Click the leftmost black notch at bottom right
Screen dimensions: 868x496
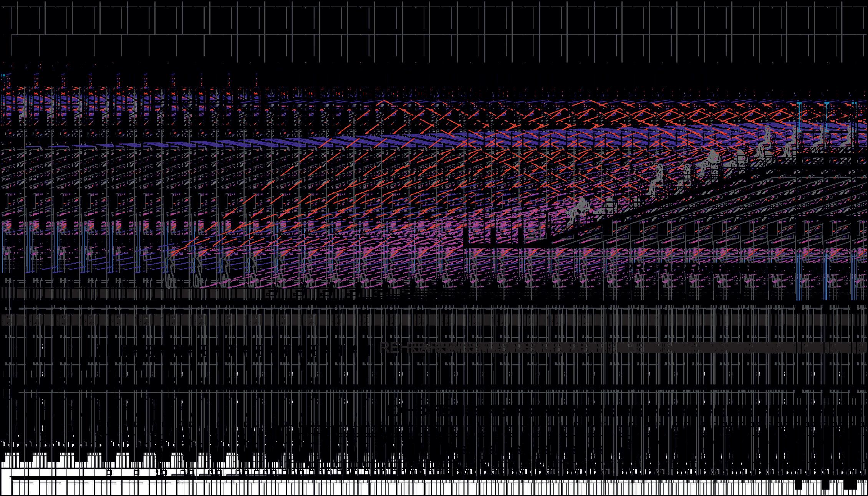point(798,485)
